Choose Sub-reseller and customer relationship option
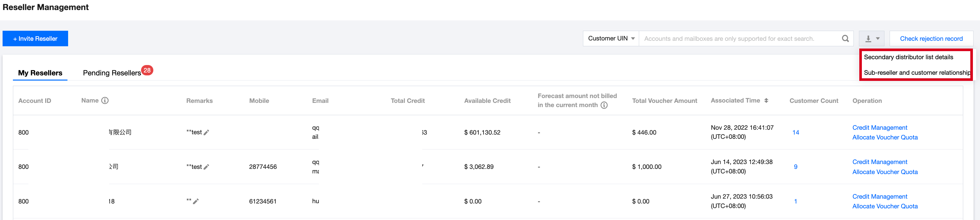This screenshot has width=980, height=220. coord(916,72)
